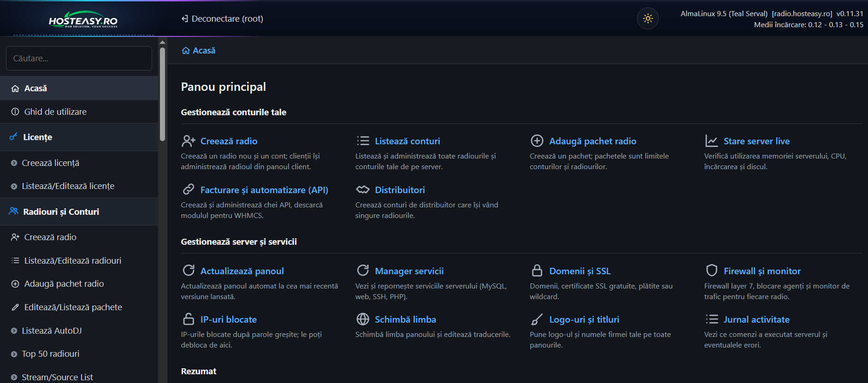Open Editează/Listează pachete sidebar item
The height and width of the screenshot is (383, 868).
point(79,307)
